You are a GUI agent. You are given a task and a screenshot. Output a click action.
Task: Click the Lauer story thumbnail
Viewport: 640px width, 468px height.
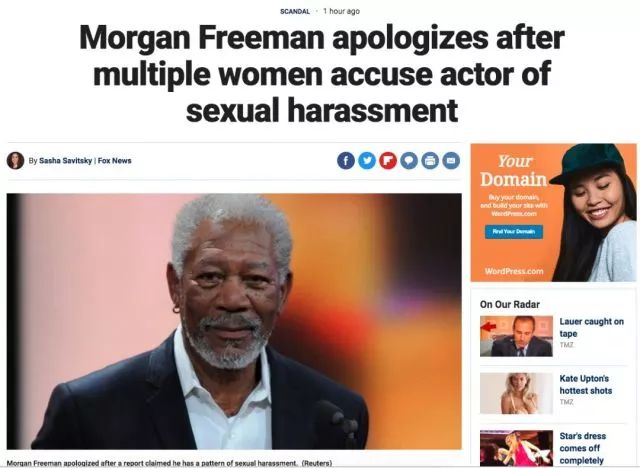point(516,336)
